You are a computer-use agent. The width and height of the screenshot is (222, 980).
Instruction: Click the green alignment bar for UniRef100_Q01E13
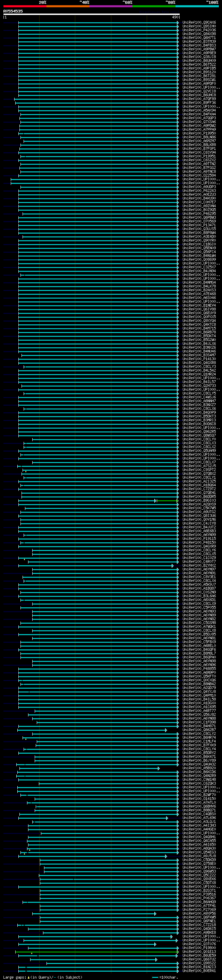pos(96,952)
